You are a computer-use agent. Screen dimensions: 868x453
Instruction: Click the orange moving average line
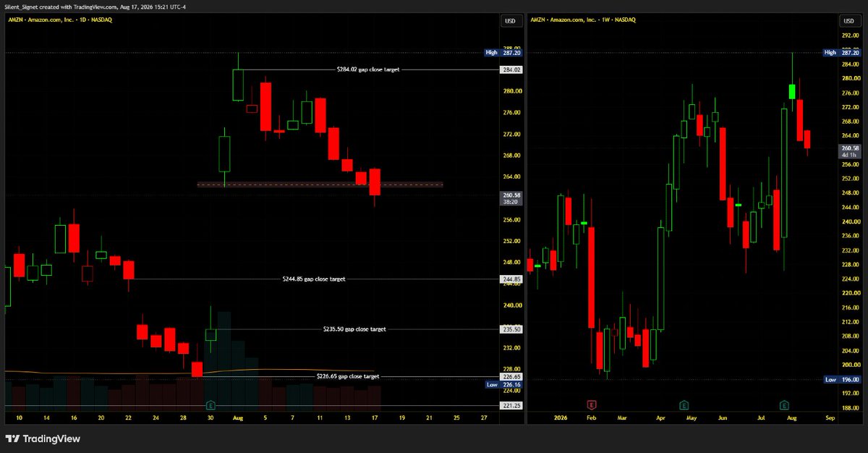pos(190,371)
